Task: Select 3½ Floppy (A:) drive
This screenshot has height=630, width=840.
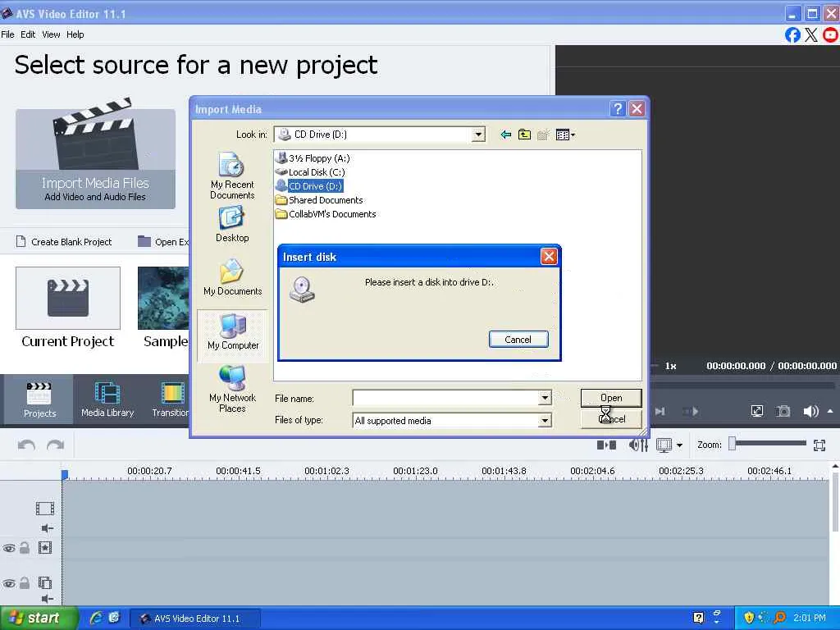Action: 313,158
